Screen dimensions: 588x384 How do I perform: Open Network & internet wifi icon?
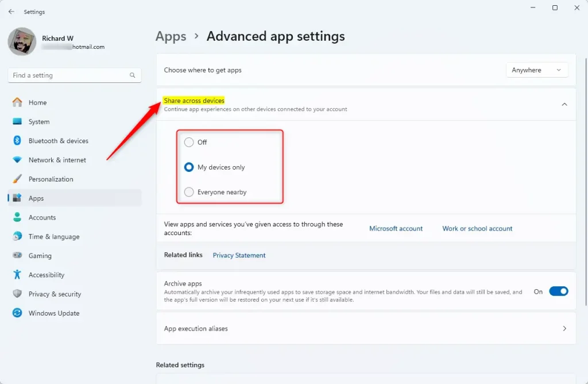pos(17,160)
